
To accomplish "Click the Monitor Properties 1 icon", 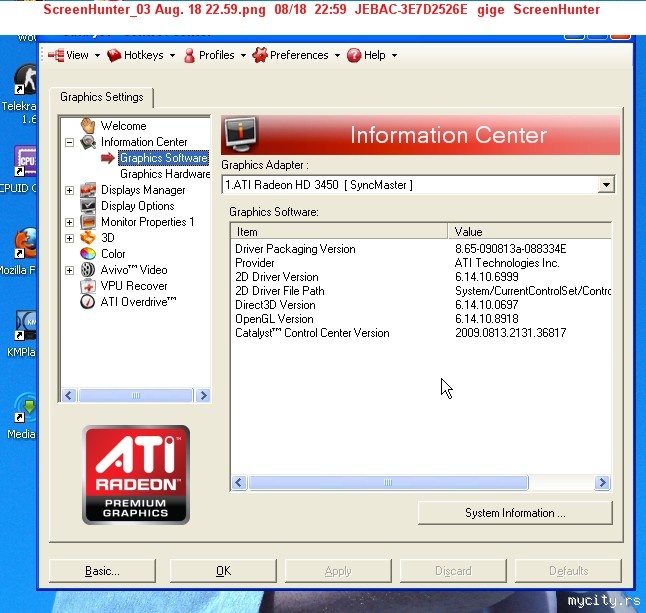I will point(88,222).
